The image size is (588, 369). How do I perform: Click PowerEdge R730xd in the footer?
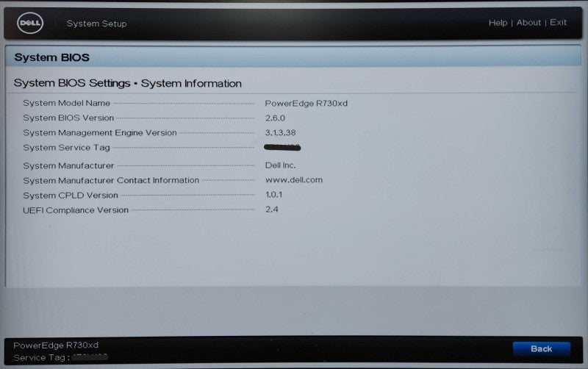(x=56, y=345)
